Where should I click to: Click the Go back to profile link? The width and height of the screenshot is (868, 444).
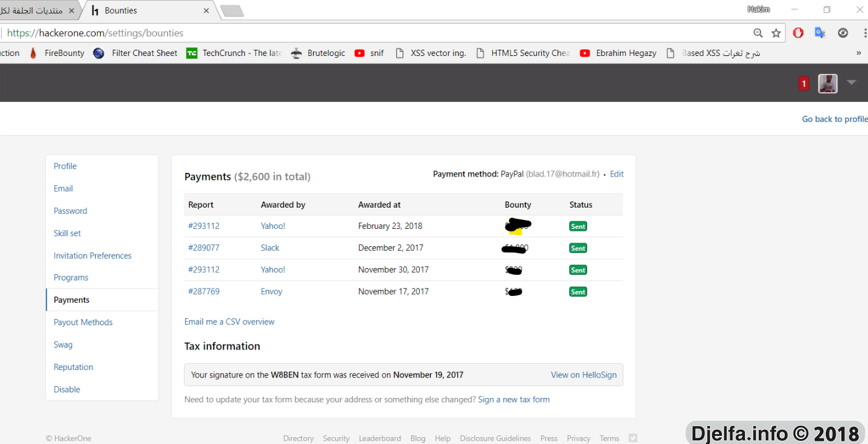click(834, 119)
